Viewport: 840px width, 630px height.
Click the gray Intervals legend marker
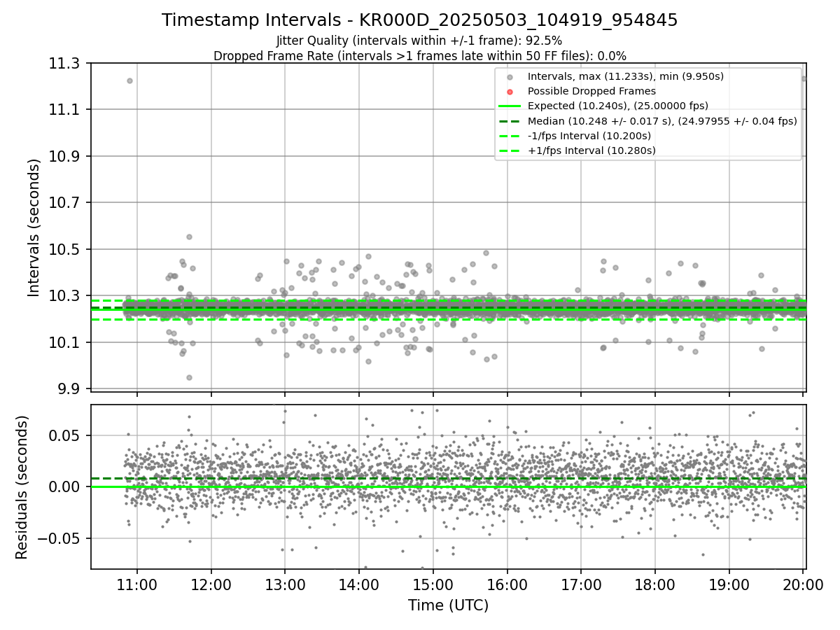pos(510,77)
